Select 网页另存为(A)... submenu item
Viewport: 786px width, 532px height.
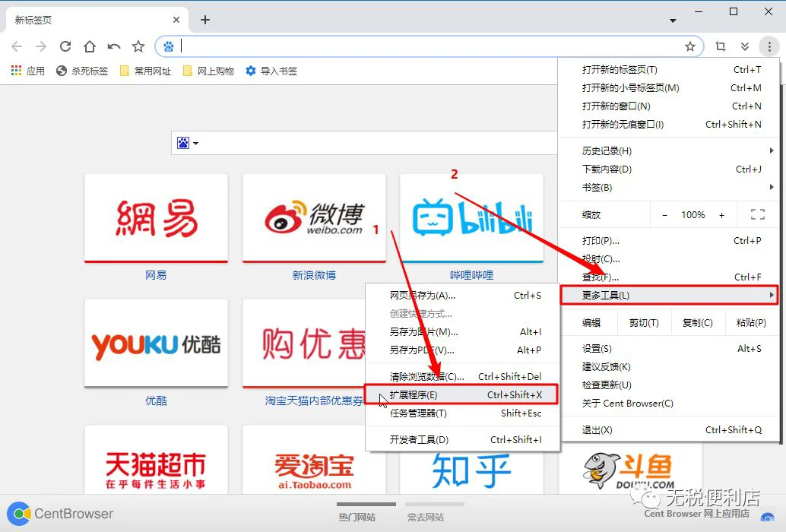click(x=463, y=296)
